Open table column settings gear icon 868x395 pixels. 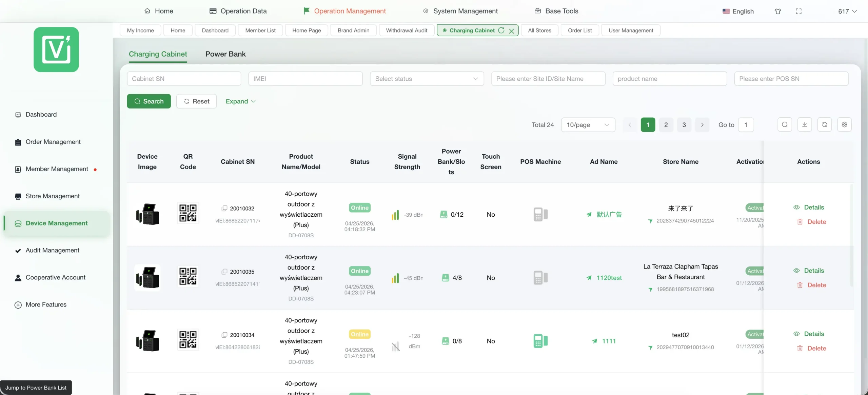pos(844,124)
